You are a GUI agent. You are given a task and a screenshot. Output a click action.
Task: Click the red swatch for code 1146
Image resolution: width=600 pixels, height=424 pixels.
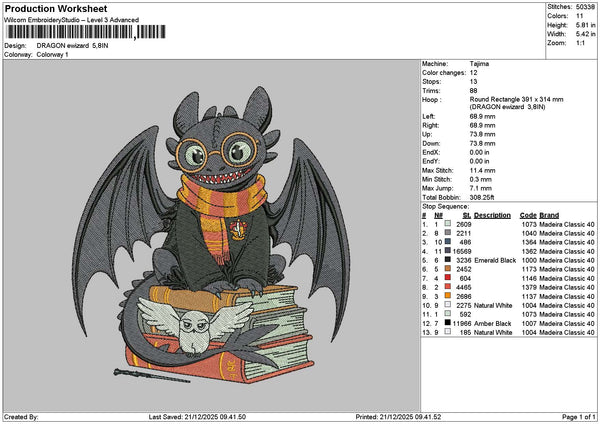pyautogui.click(x=448, y=278)
